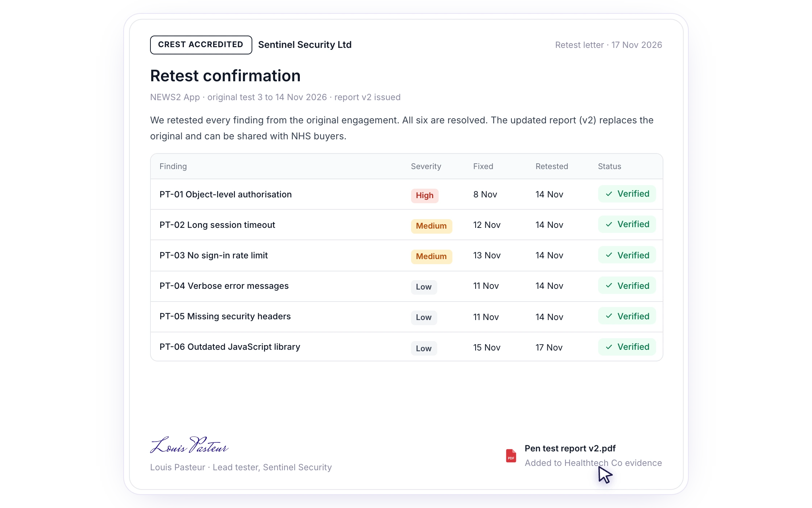Click the Fixed column header
The image size is (812, 508).
click(x=483, y=166)
